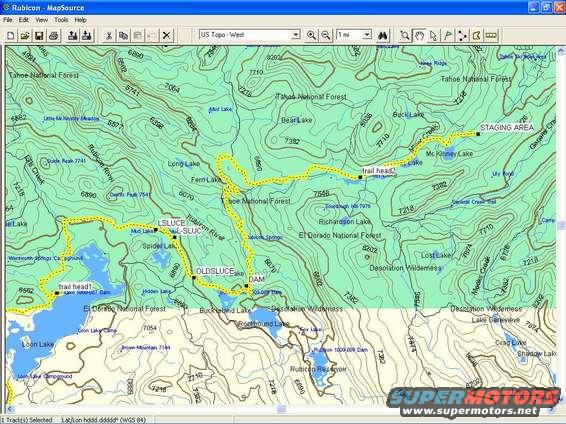Open the File menu

(8, 20)
